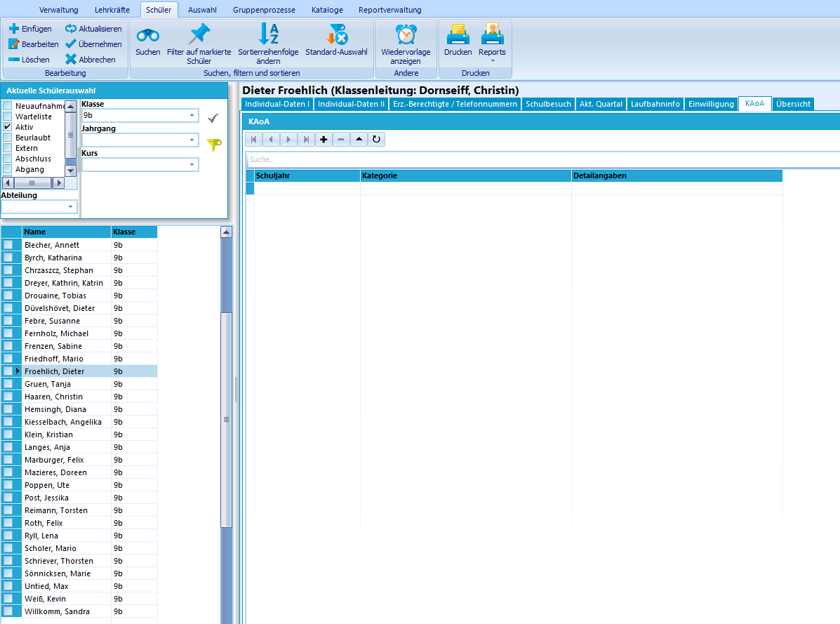Reload KAoA grid with refresh arrow
The image size is (840, 624).
pos(377,139)
